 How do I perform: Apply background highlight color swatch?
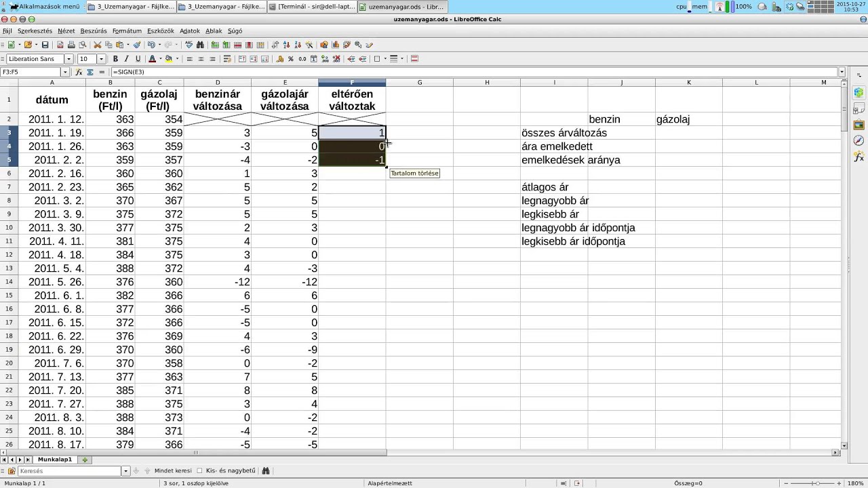point(167,59)
